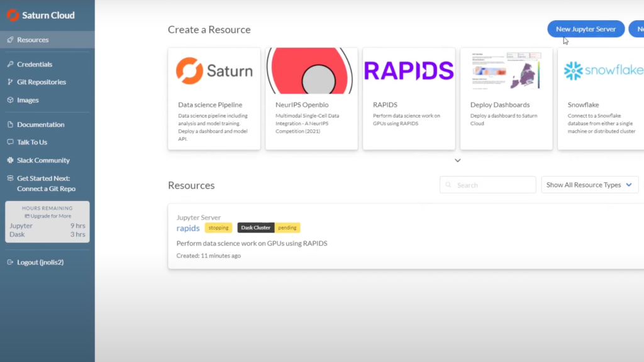Select the NeurIPS Openbio template card

click(311, 99)
